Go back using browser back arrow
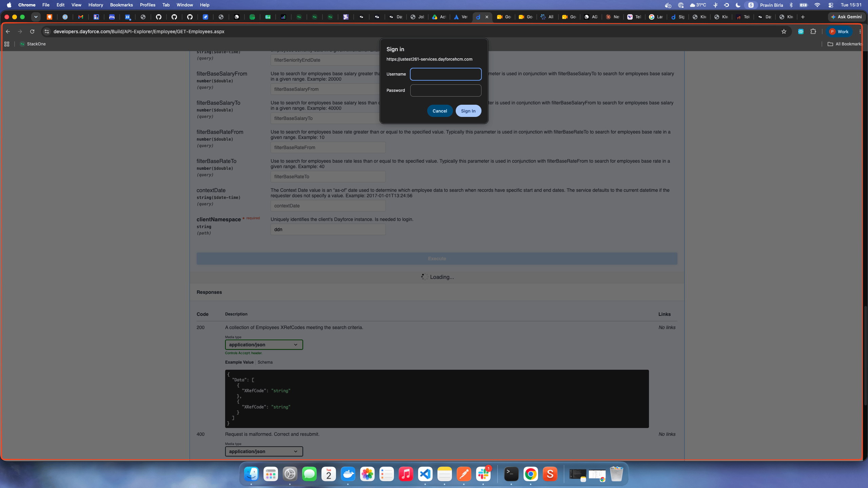 tap(8, 32)
